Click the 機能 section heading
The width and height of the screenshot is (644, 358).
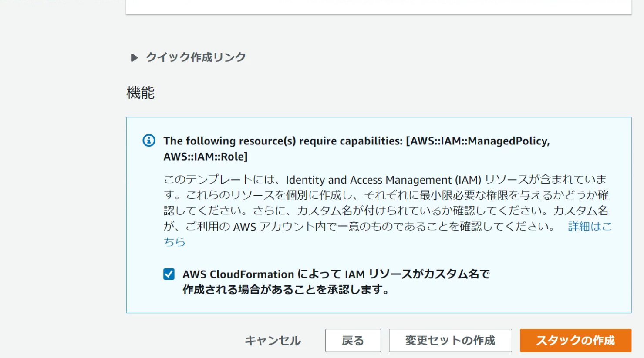tap(140, 93)
